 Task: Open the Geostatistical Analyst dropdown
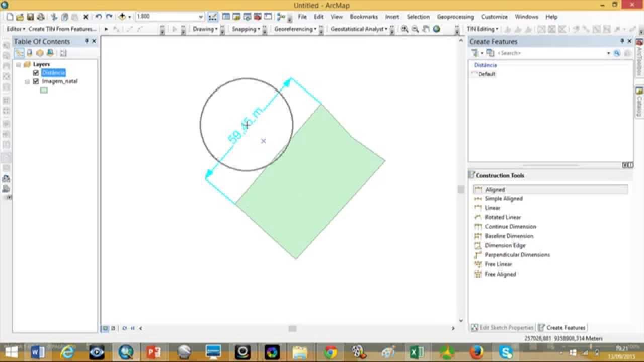pos(359,29)
